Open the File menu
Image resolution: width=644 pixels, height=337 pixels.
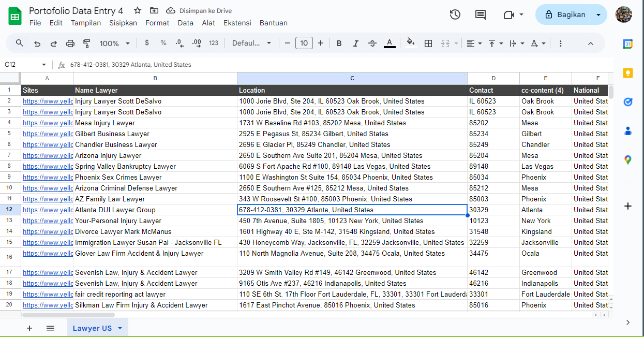tap(35, 23)
